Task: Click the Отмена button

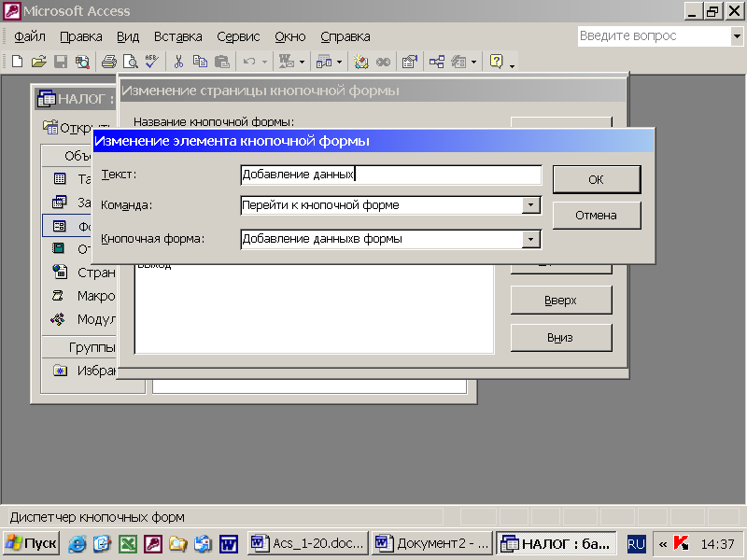Action: [x=597, y=216]
